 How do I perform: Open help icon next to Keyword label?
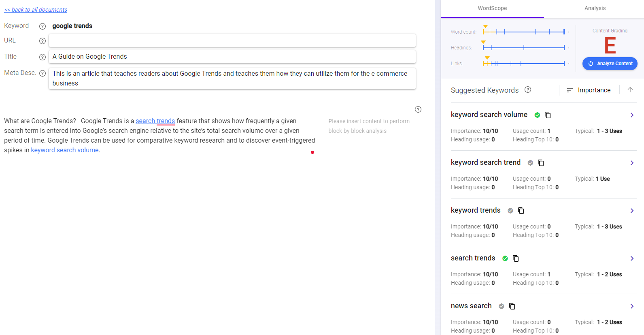tap(43, 26)
